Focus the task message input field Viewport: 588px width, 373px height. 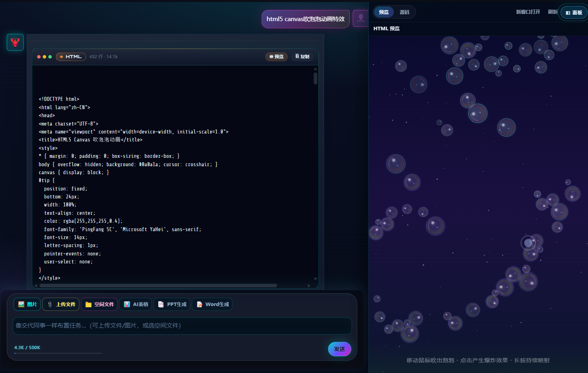coord(182,326)
